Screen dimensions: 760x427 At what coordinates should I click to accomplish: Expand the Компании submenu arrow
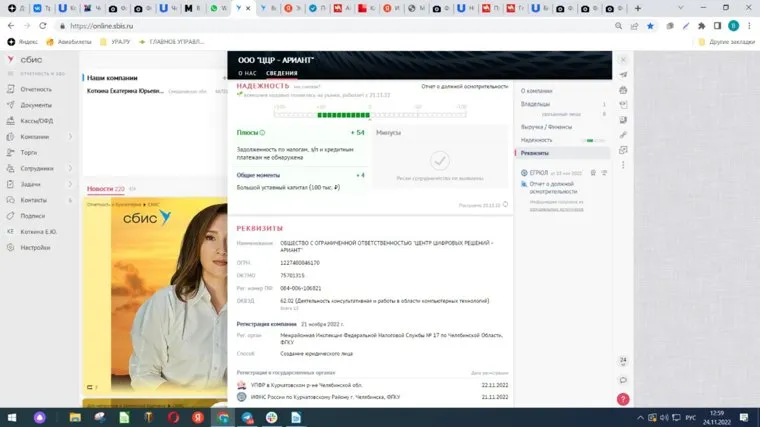point(70,136)
